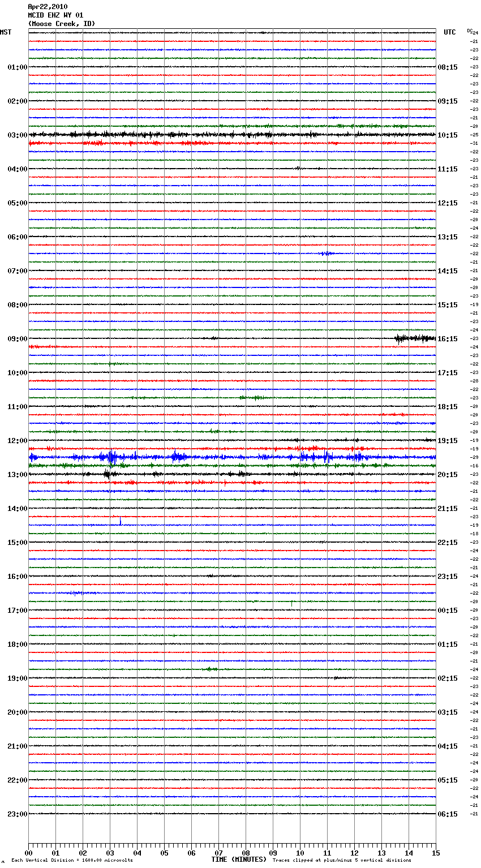Viewport: 481px width, 868px height.
Task: Click the 21:00 MST time label
Action: pos(17,746)
